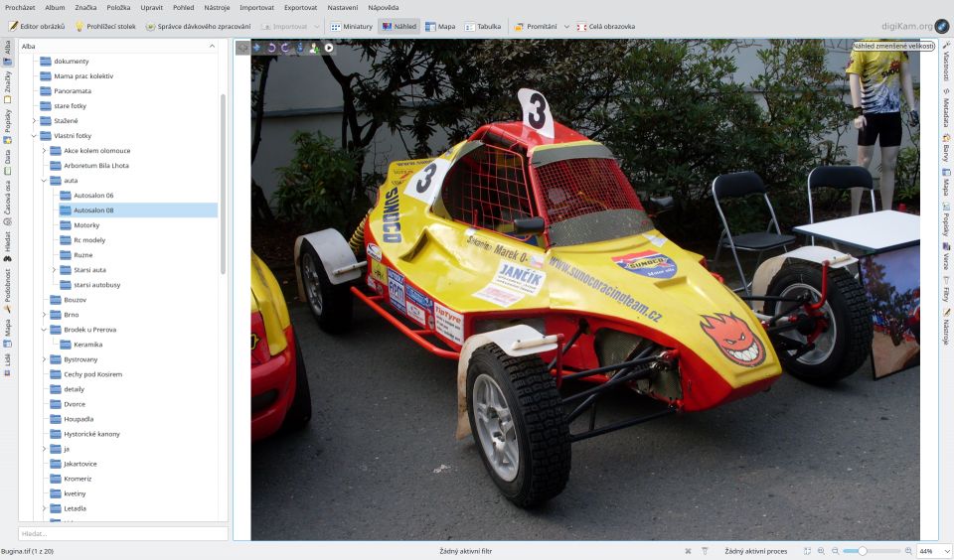Open the Značka menu
Image resolution: width=954 pixels, height=560 pixels.
click(x=85, y=7)
